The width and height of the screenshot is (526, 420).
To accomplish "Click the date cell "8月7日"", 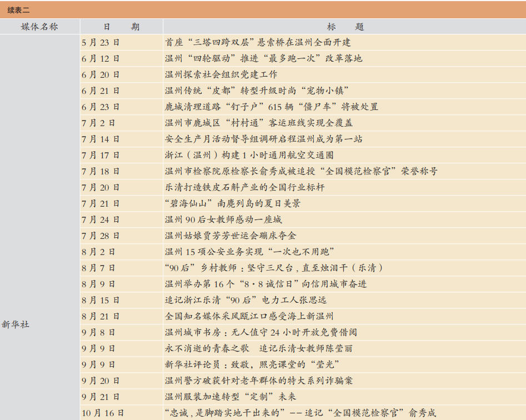I will pyautogui.click(x=98, y=268).
